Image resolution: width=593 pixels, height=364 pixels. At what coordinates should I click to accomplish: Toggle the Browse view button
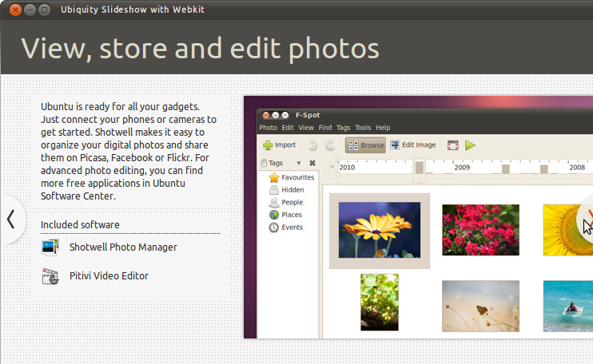pyautogui.click(x=365, y=145)
